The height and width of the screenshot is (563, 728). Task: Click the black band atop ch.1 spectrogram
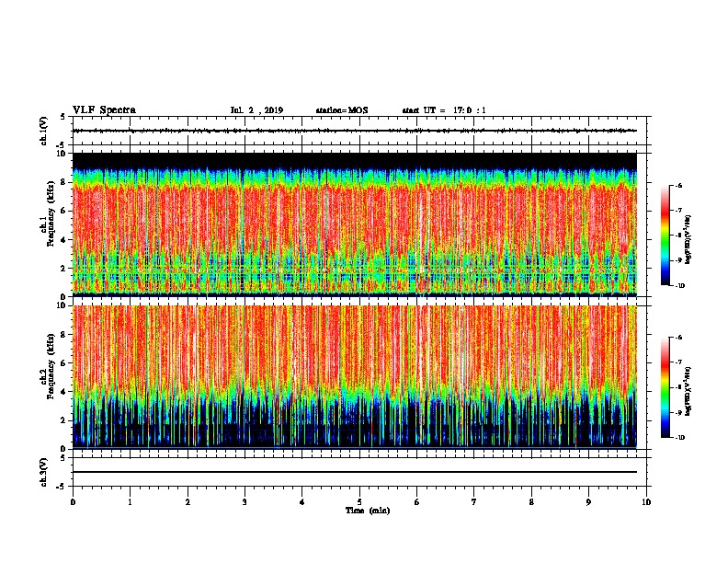[x=355, y=160]
